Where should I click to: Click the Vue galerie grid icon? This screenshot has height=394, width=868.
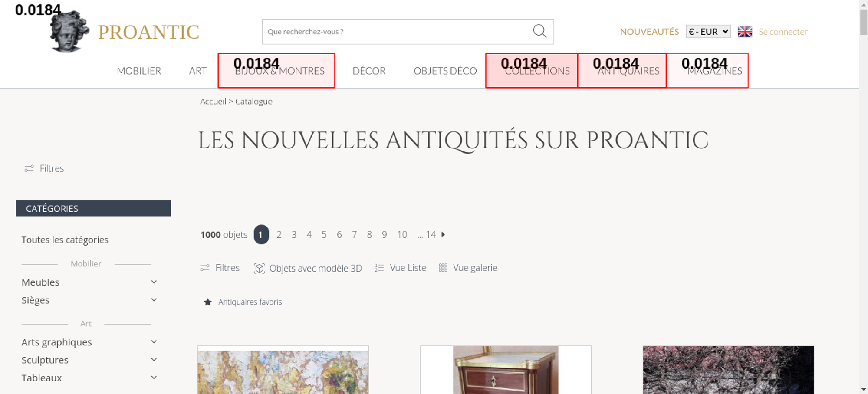tap(443, 268)
